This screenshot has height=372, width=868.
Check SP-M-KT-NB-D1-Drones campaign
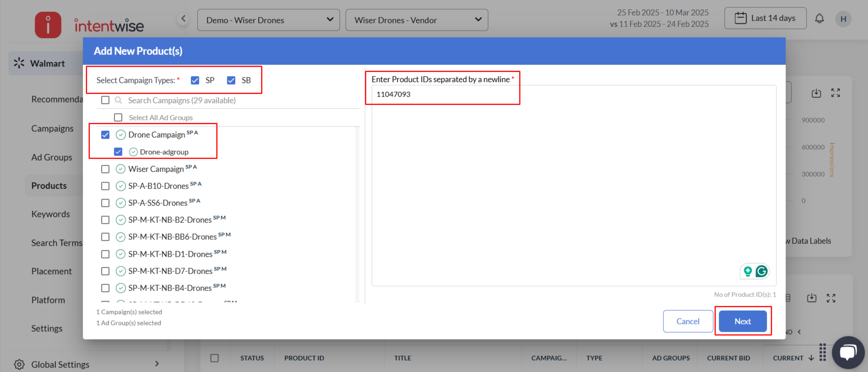[105, 254]
